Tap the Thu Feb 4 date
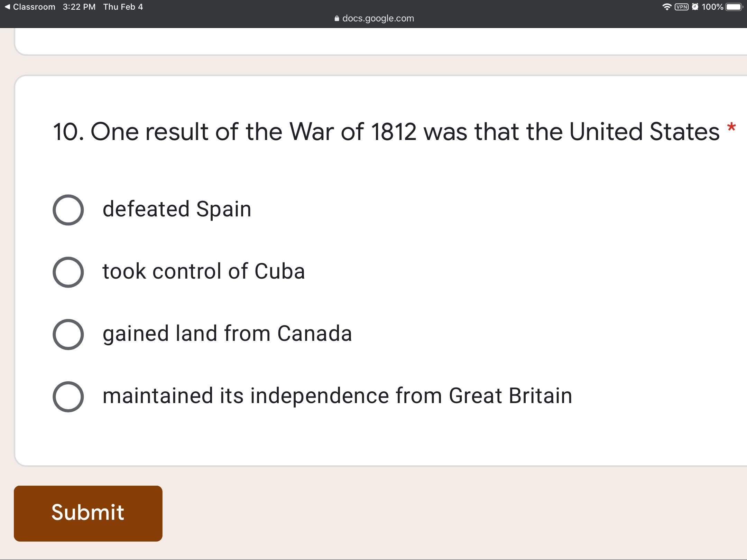 coord(123,7)
